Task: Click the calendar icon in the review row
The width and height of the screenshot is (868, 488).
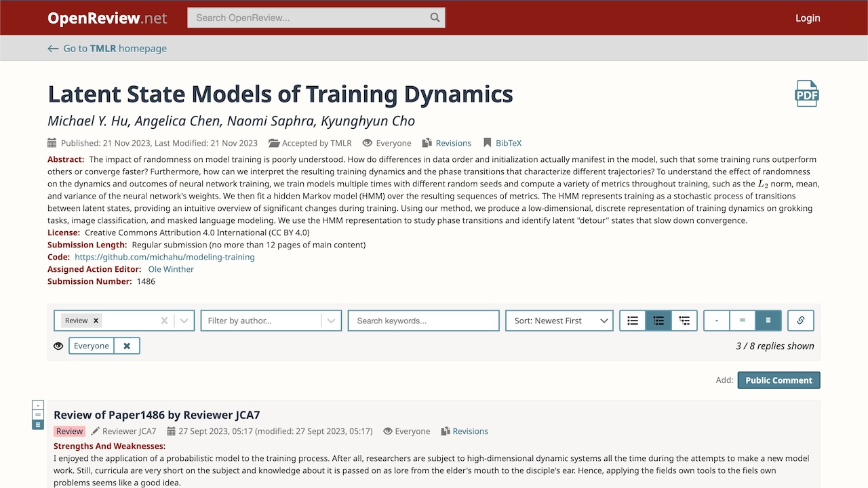Action: (172, 431)
